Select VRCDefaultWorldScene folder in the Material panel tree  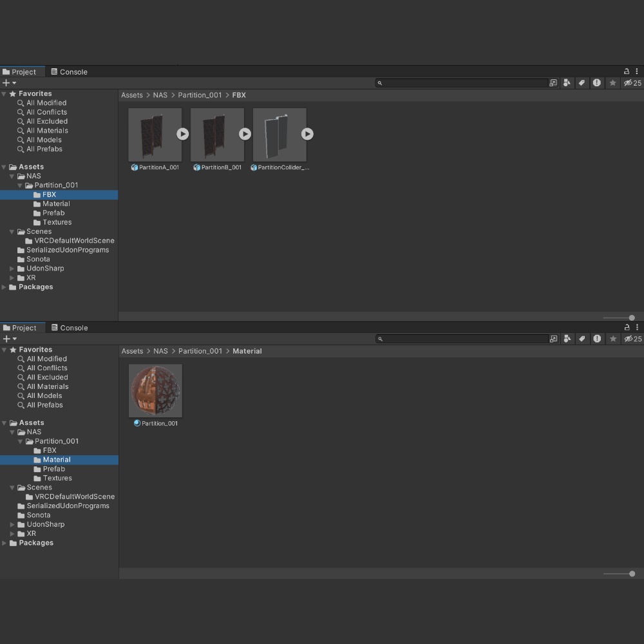click(x=70, y=497)
